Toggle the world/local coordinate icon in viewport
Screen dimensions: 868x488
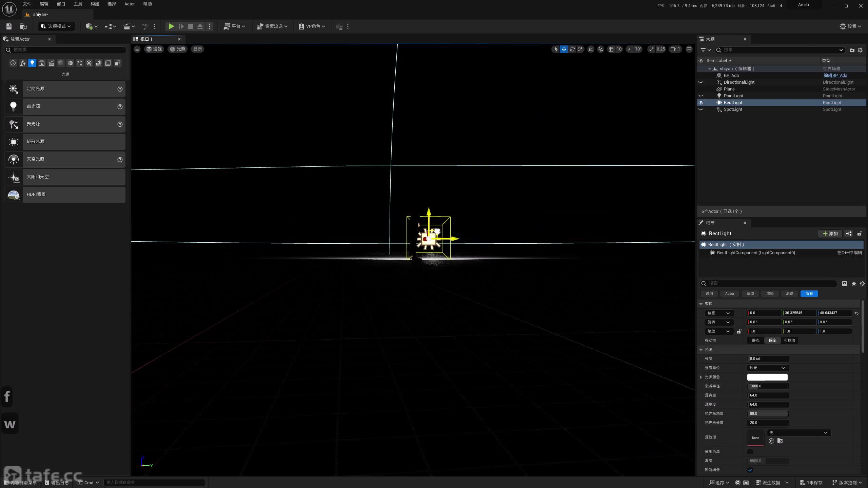(x=591, y=49)
